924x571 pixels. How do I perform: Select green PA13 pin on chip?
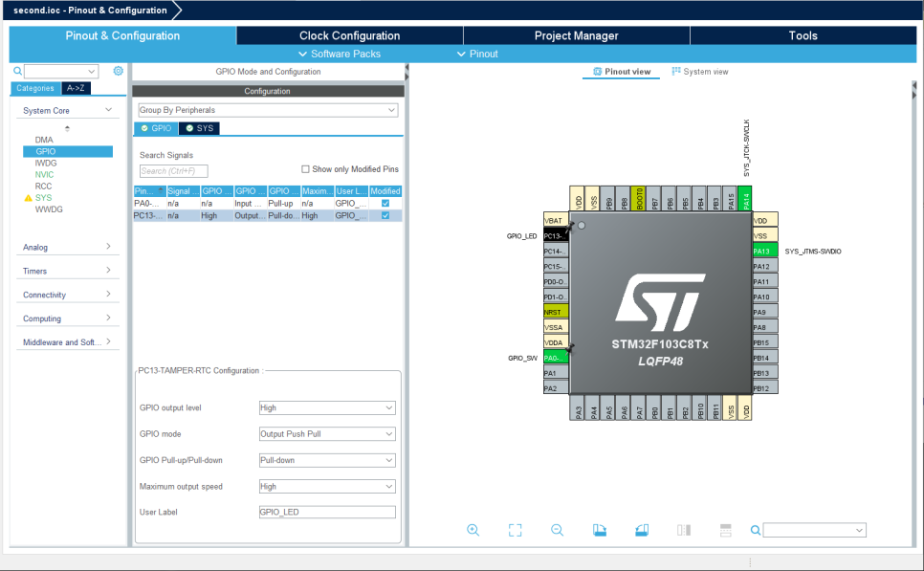765,251
